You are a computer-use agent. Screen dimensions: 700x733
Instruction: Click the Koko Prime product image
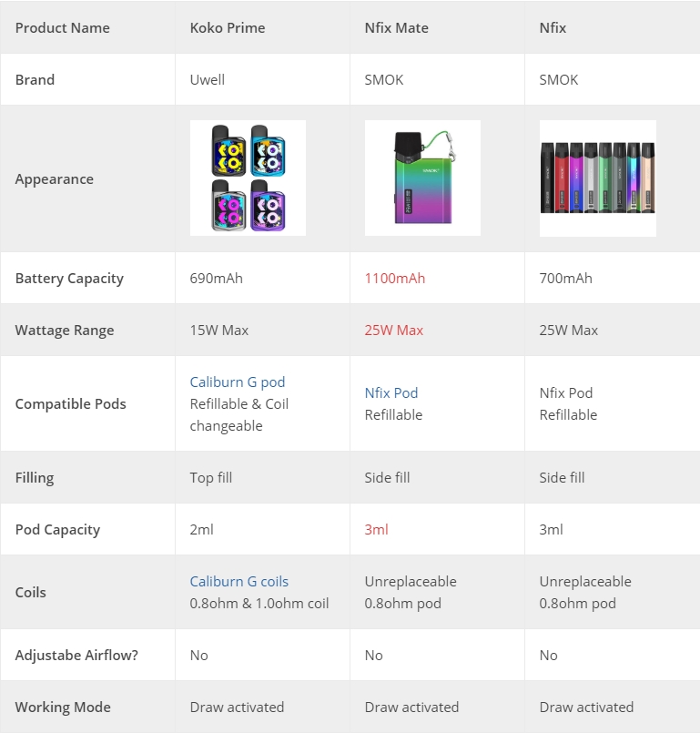click(x=249, y=178)
